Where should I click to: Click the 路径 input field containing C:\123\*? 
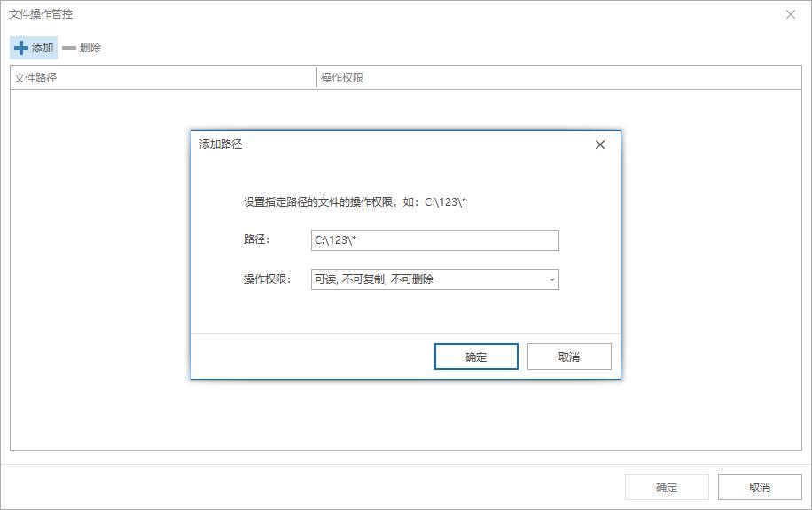435,240
